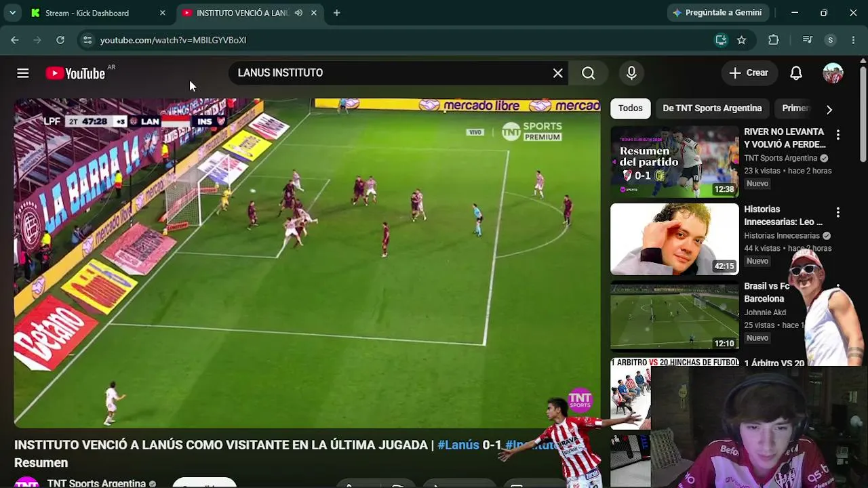This screenshot has height=488, width=868.
Task: Open the Crear menu
Action: tap(749, 73)
